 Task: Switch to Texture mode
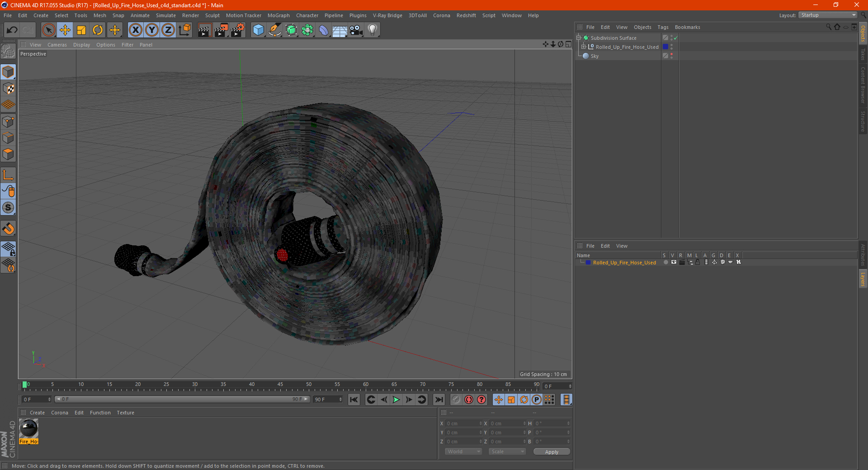[x=8, y=89]
